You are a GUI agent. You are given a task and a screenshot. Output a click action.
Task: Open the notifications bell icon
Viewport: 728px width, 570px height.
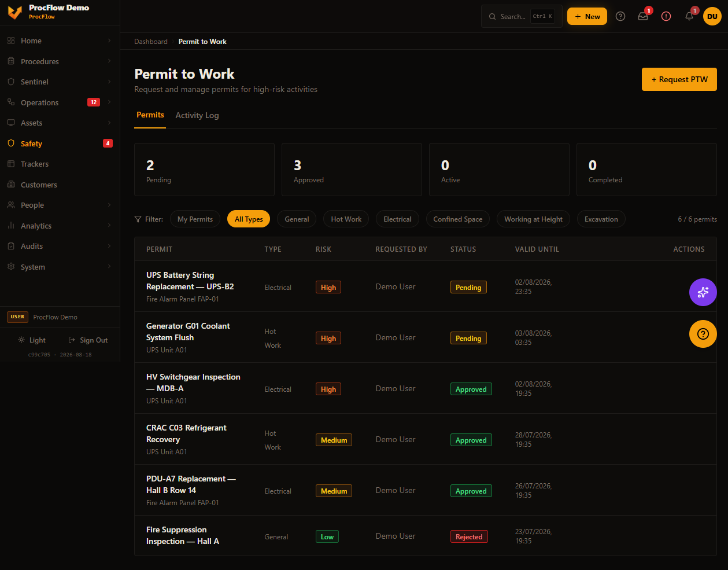[x=689, y=16]
